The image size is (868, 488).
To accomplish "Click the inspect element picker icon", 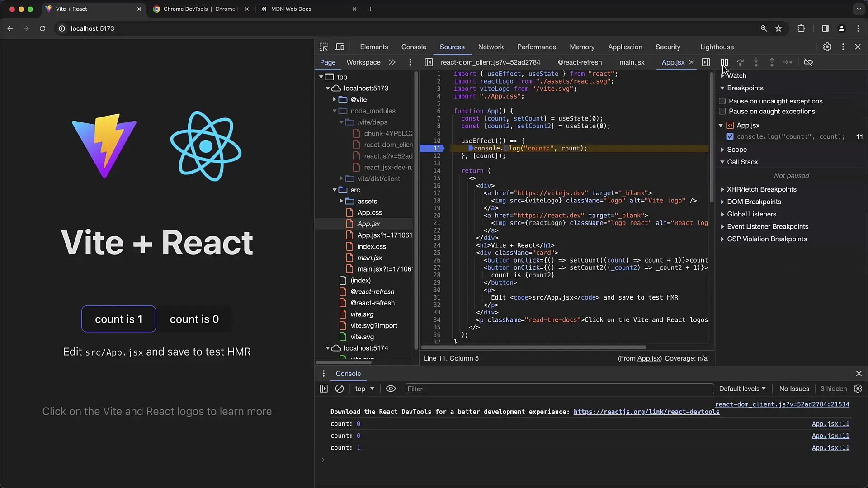I will 324,47.
